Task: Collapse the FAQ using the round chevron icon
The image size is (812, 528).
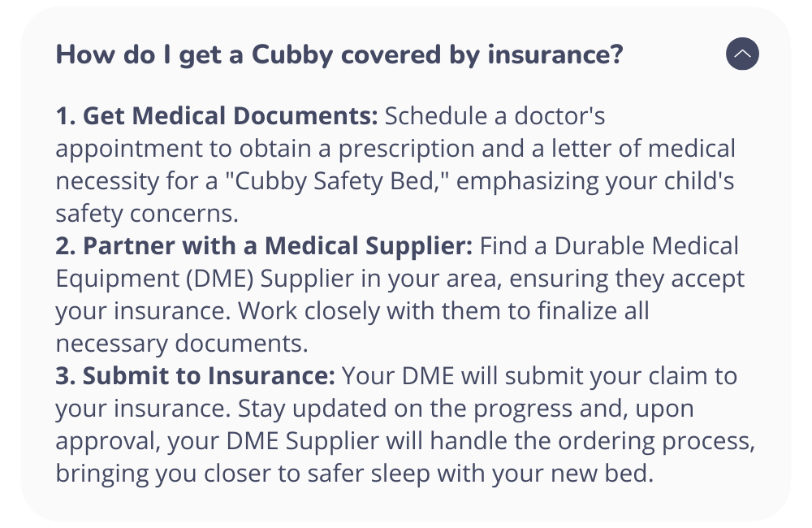Action: tap(742, 54)
